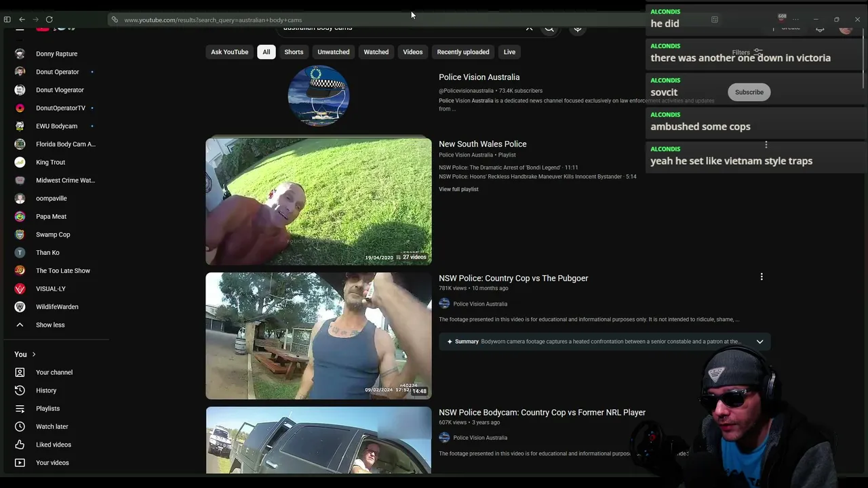Open Country Cop vs Former NRL Player title
This screenshot has height=488, width=868.
click(x=542, y=412)
